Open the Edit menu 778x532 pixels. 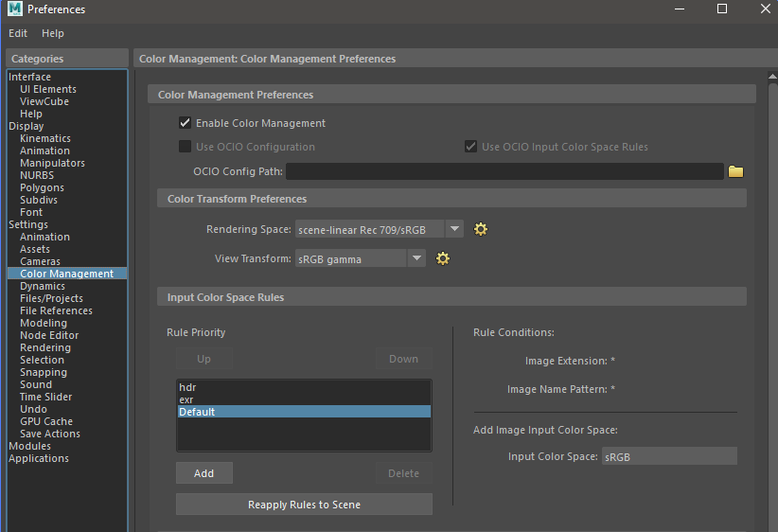click(x=19, y=33)
